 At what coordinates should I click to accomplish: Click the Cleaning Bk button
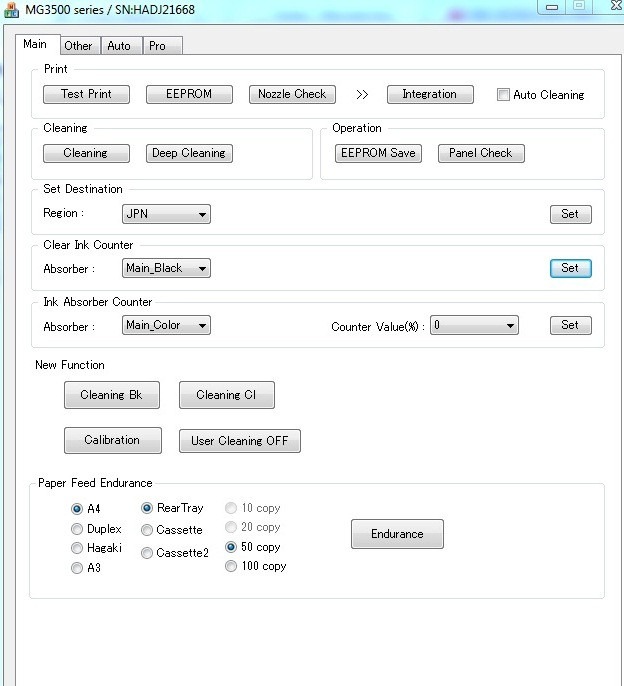(112, 395)
